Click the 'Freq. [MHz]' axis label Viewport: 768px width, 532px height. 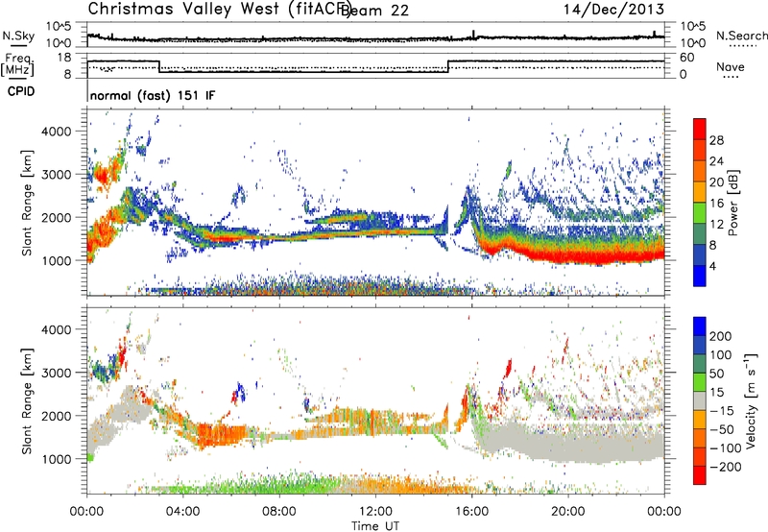17,64
